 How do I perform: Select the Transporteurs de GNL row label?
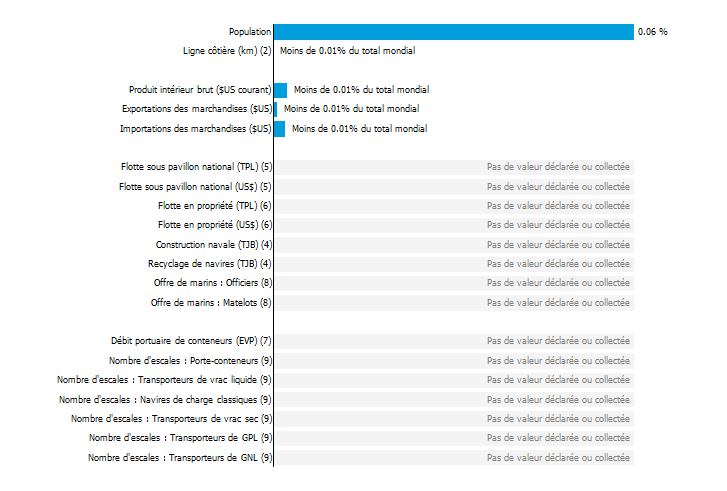[x=180, y=458]
